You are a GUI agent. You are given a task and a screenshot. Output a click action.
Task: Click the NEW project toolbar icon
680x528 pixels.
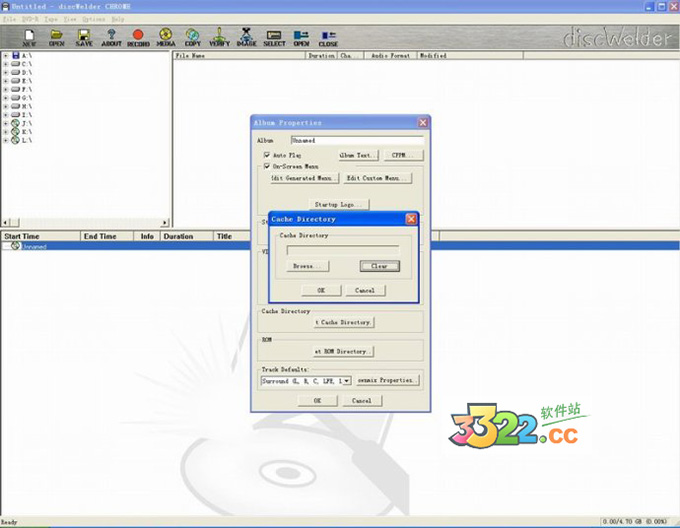click(x=29, y=37)
